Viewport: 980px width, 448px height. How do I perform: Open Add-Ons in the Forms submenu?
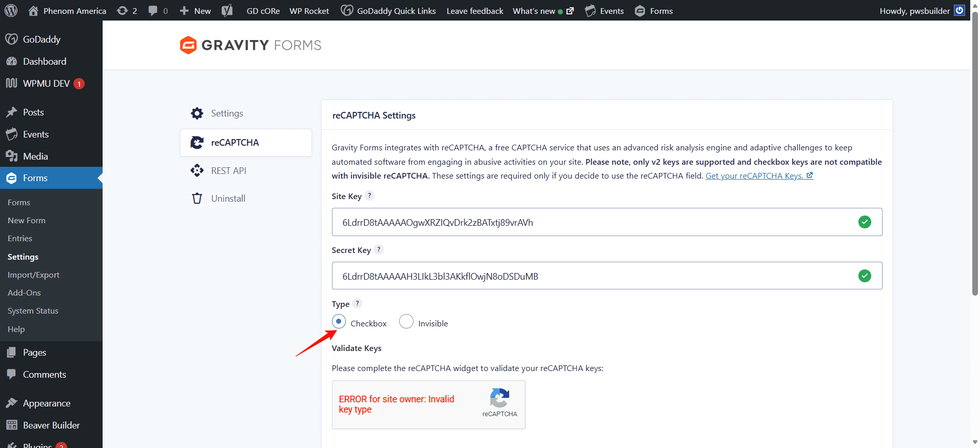24,293
